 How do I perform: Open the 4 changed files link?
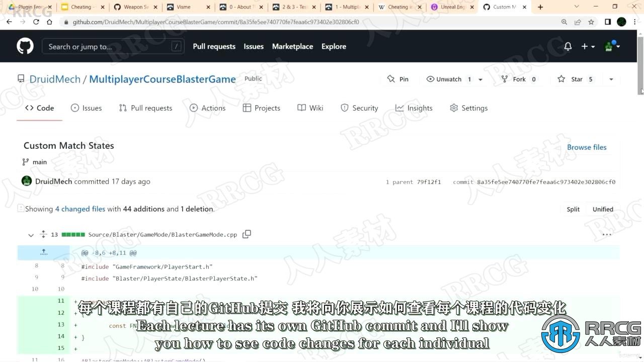(x=80, y=209)
